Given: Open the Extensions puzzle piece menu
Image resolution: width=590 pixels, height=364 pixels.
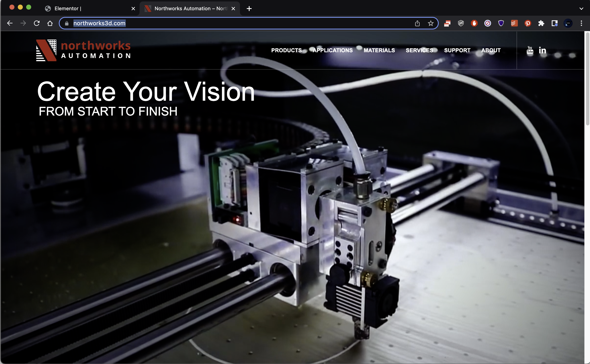Looking at the screenshot, I should (x=541, y=23).
